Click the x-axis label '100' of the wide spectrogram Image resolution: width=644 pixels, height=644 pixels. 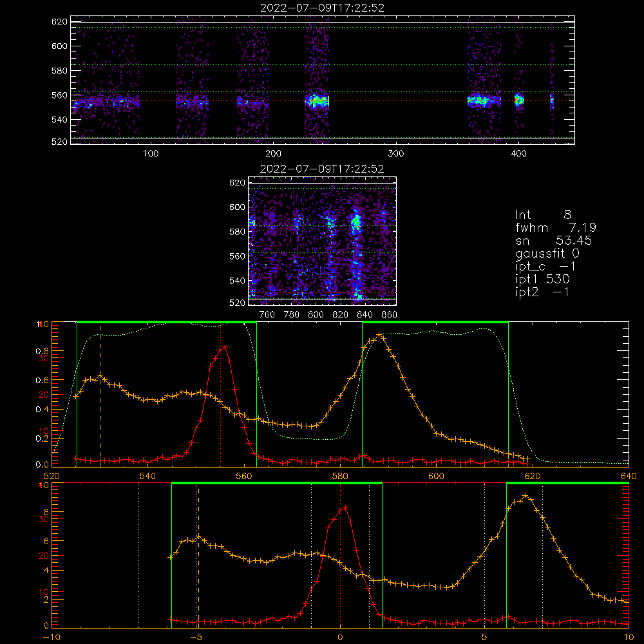pyautogui.click(x=151, y=154)
